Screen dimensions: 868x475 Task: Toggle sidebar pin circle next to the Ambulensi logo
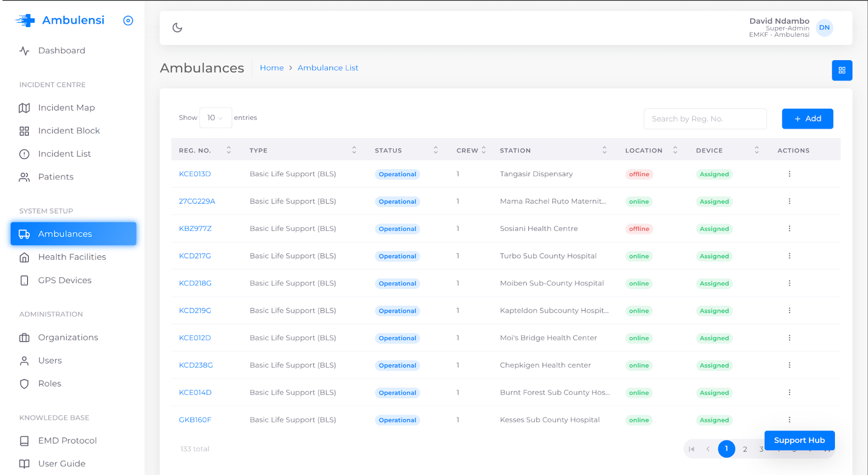(x=128, y=21)
